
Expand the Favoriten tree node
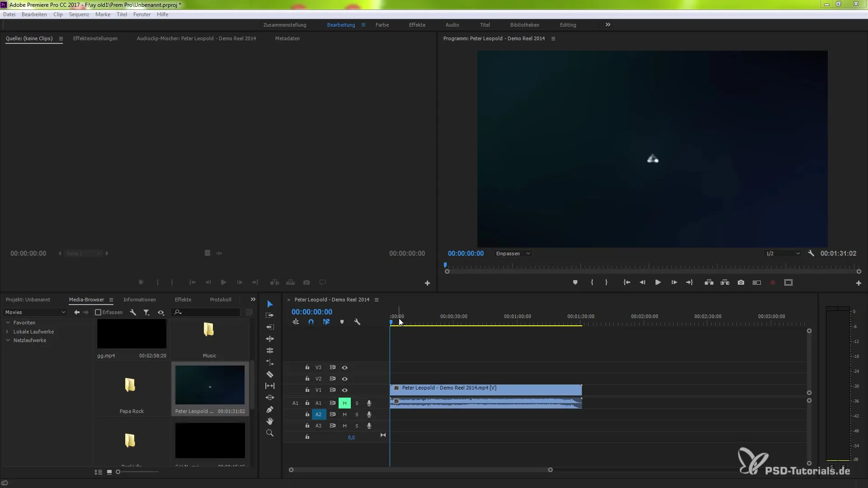(x=8, y=323)
